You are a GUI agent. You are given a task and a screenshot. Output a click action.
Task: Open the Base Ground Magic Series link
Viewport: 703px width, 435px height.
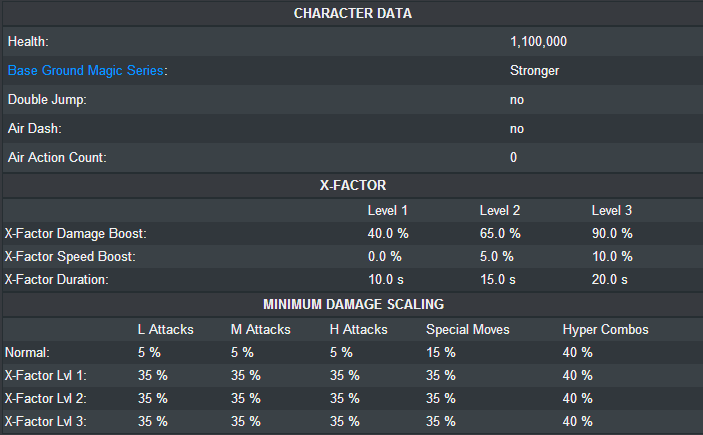(x=85, y=71)
